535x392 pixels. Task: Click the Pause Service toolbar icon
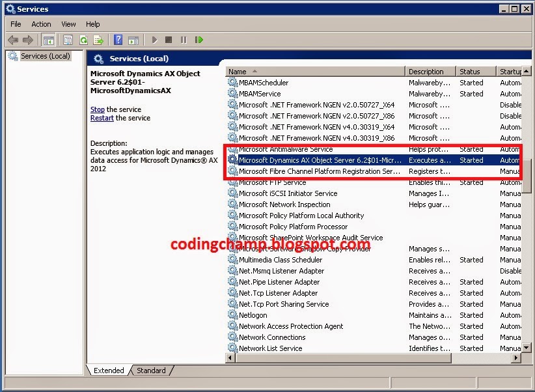[184, 40]
